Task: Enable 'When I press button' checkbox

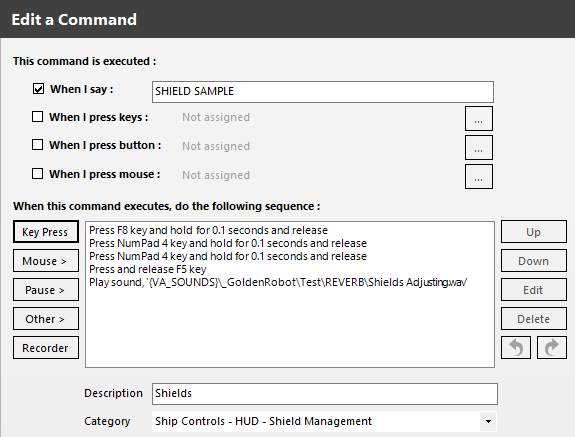Action: 37,145
